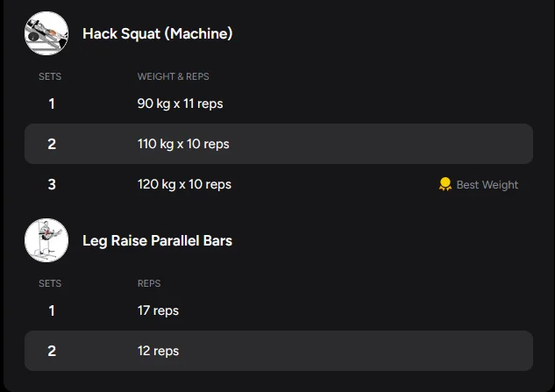Click Leg Raise set 2 number
Viewport: 555px width, 392px height.
coord(52,351)
